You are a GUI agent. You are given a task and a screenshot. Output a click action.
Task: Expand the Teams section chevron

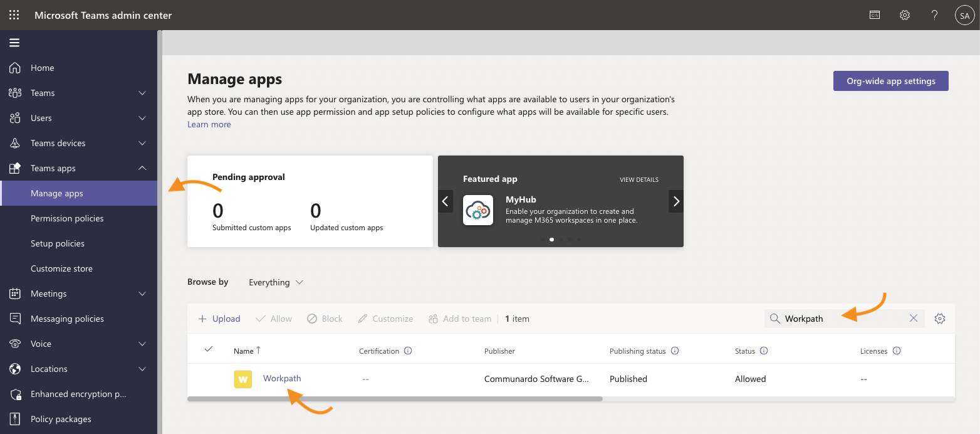(142, 93)
